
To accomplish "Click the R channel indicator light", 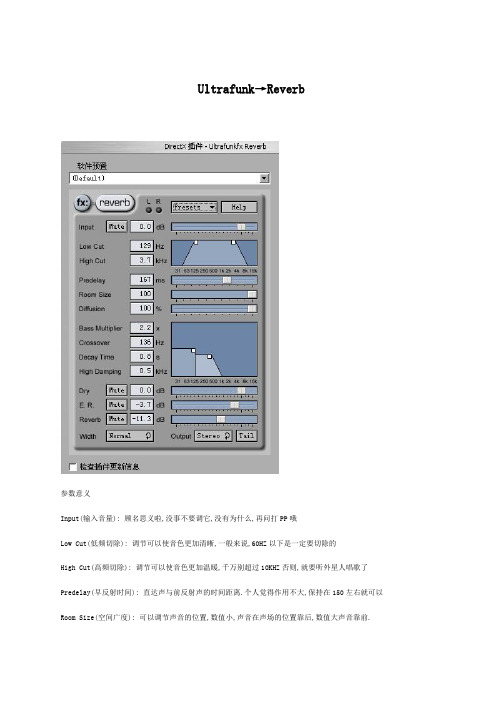I will click(x=158, y=210).
